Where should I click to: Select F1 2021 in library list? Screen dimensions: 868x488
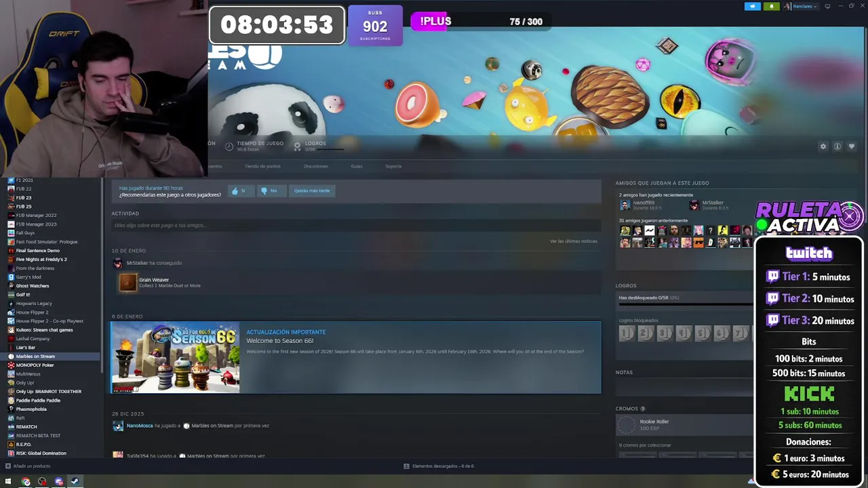pos(24,180)
